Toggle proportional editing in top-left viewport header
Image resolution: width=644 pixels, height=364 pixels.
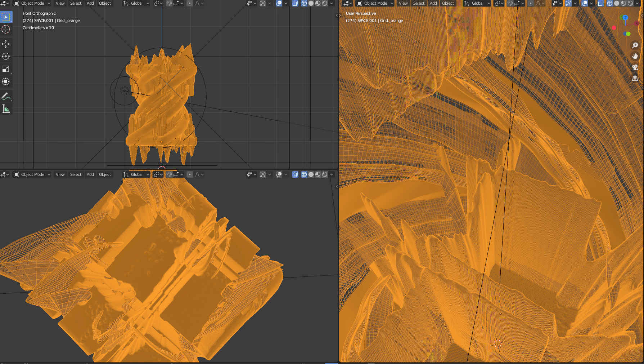pos(190,3)
